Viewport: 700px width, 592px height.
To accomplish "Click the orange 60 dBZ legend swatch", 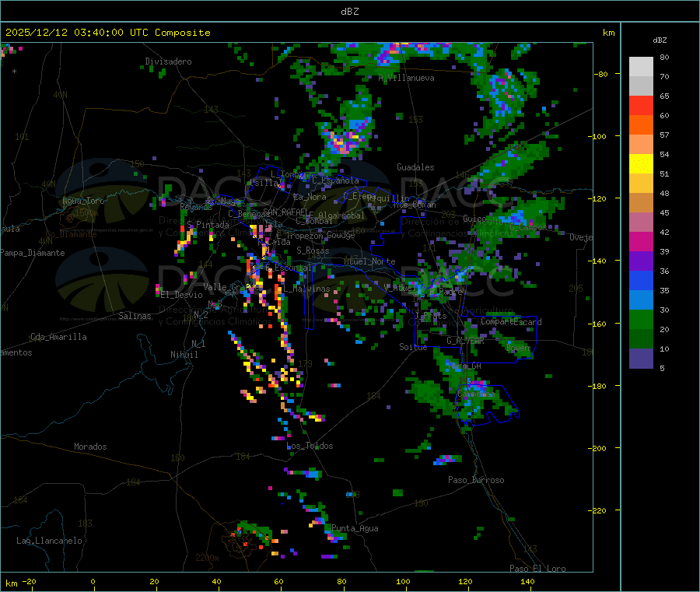I will pyautogui.click(x=641, y=125).
